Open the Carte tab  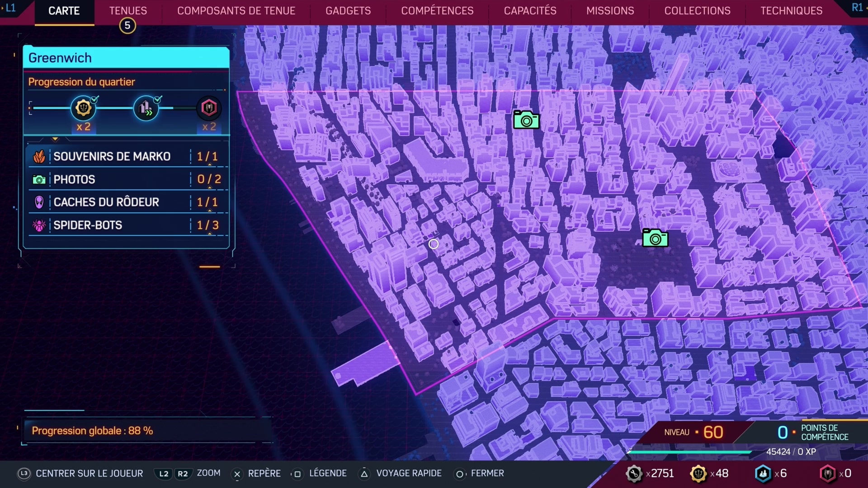[x=64, y=11]
